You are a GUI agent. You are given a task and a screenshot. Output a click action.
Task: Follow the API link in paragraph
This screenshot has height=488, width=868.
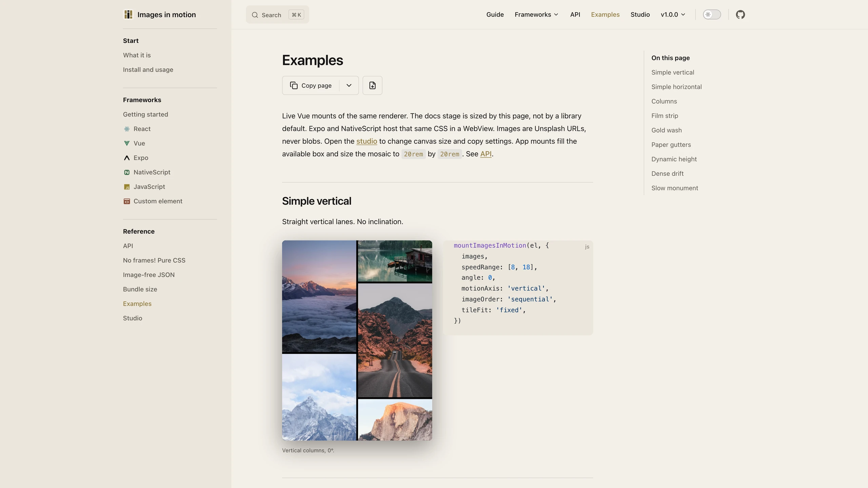(486, 154)
